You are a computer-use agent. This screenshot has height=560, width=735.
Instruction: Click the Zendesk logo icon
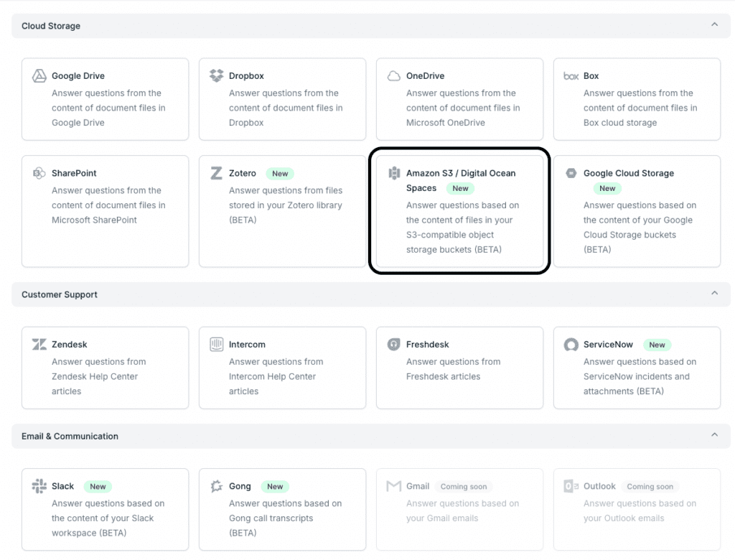pyautogui.click(x=39, y=345)
